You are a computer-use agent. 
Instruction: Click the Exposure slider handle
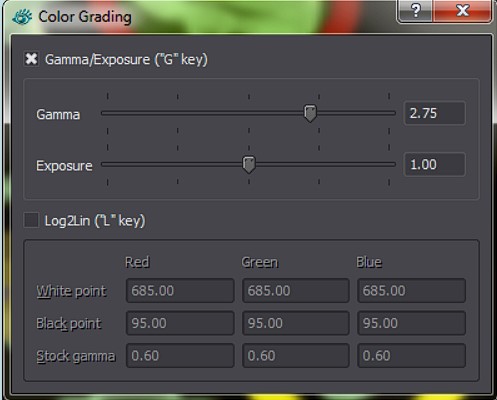pos(249,165)
